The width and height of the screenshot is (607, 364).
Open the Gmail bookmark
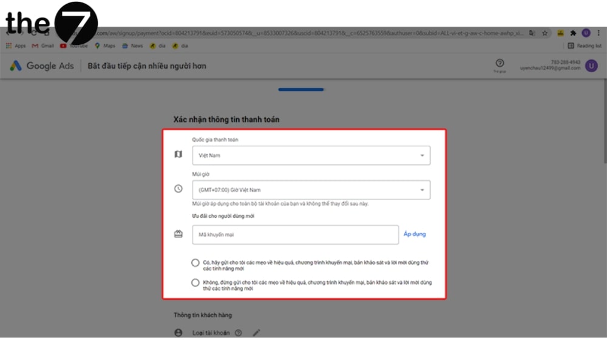43,45
